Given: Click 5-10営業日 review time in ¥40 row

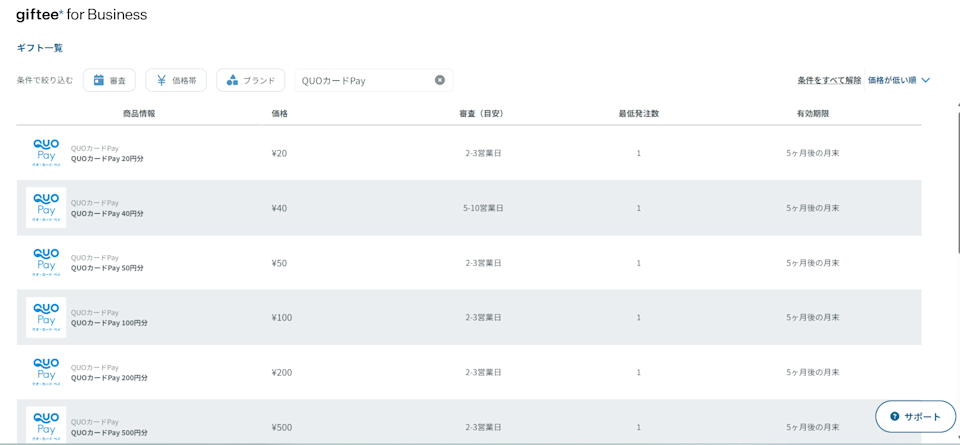Looking at the screenshot, I should click(x=483, y=208).
